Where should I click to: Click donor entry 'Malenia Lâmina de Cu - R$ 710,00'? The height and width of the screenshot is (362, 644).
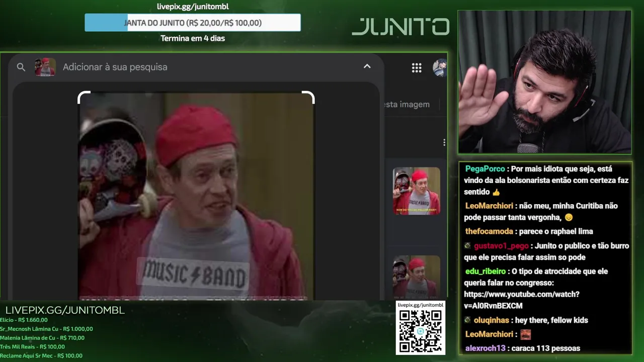(x=42, y=338)
